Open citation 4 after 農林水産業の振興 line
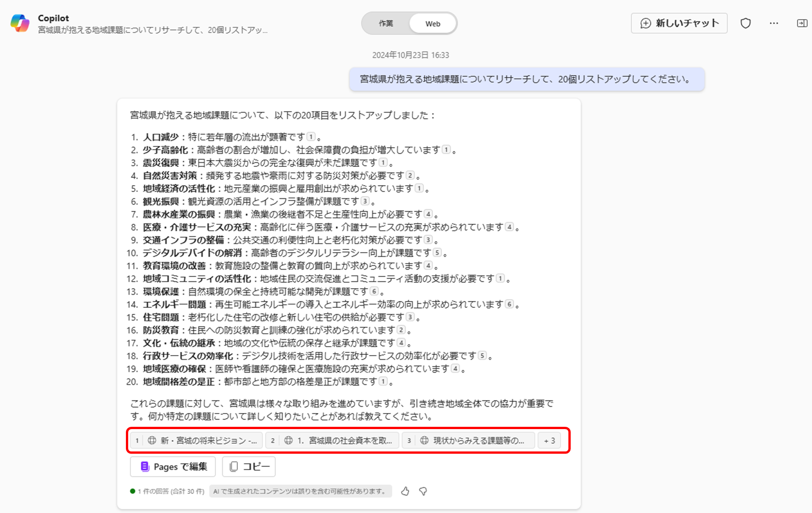This screenshot has width=812, height=513. point(428,213)
